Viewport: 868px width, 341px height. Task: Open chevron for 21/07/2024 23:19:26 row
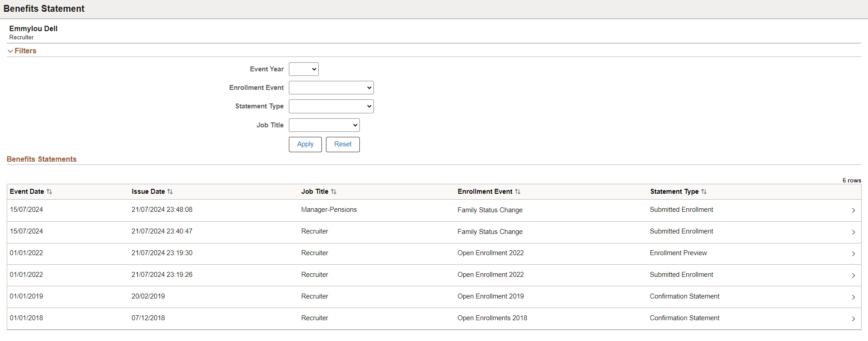coord(854,276)
